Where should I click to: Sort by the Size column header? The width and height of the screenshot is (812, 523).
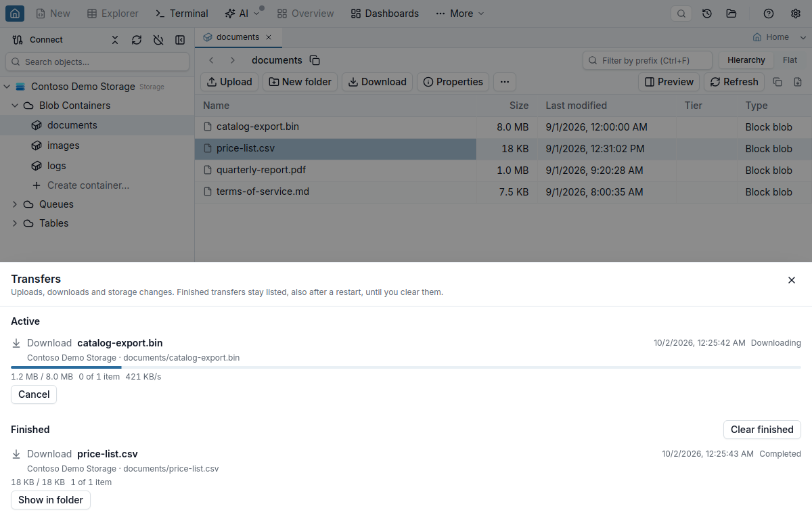(519, 106)
